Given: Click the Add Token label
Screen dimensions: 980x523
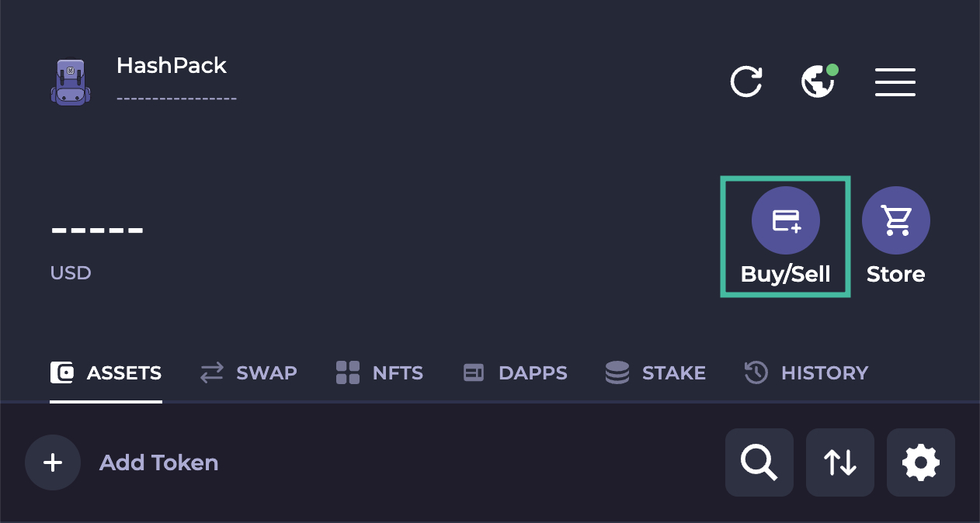Looking at the screenshot, I should pyautogui.click(x=159, y=463).
